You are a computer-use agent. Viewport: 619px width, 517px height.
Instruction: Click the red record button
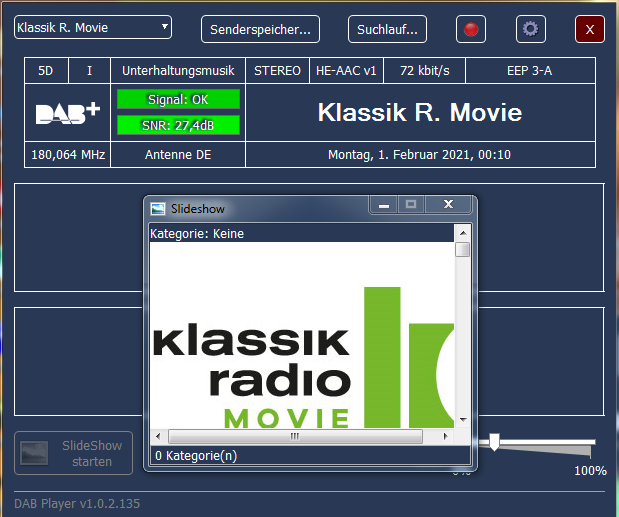470,29
